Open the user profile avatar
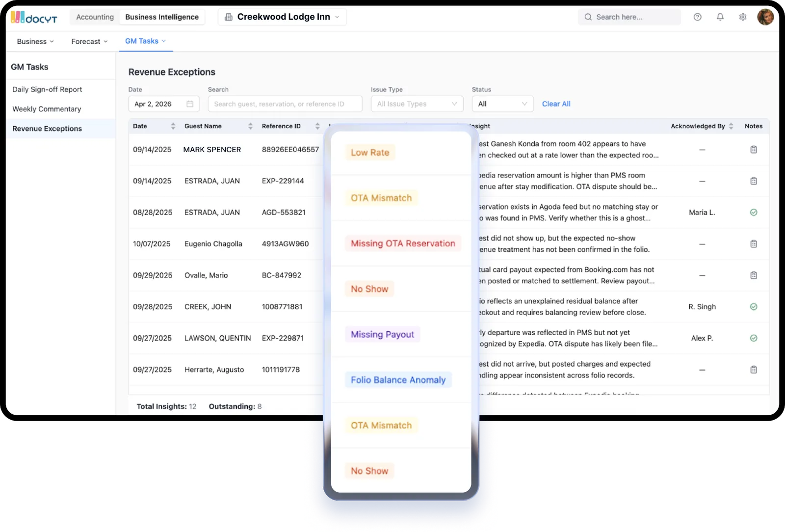 (x=765, y=17)
